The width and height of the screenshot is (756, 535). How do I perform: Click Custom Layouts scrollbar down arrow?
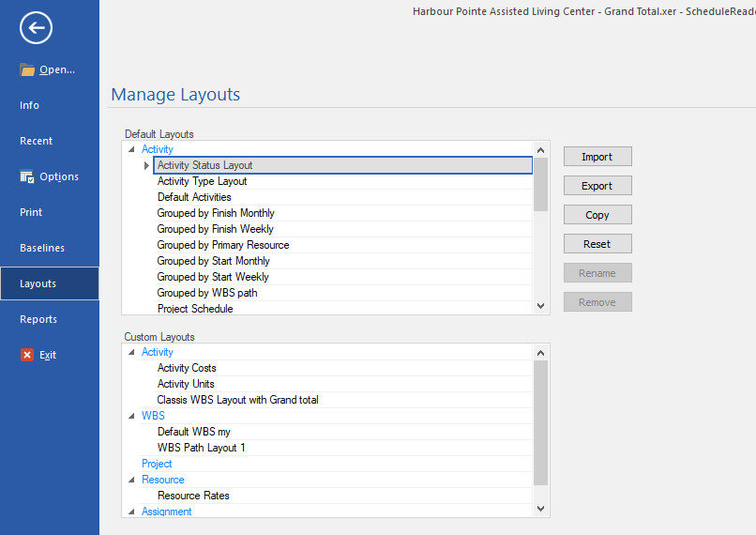(x=540, y=509)
